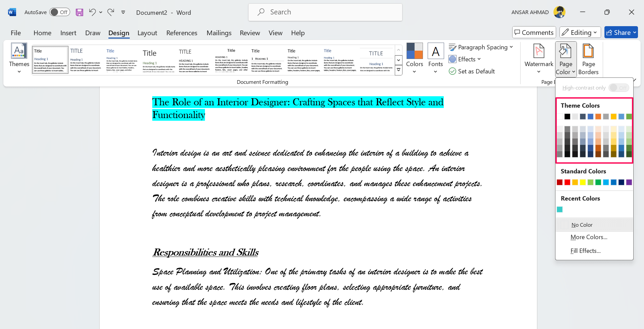Viewport: 644px width, 329px height.
Task: Toggle High-contrast only switch
Action: click(619, 88)
